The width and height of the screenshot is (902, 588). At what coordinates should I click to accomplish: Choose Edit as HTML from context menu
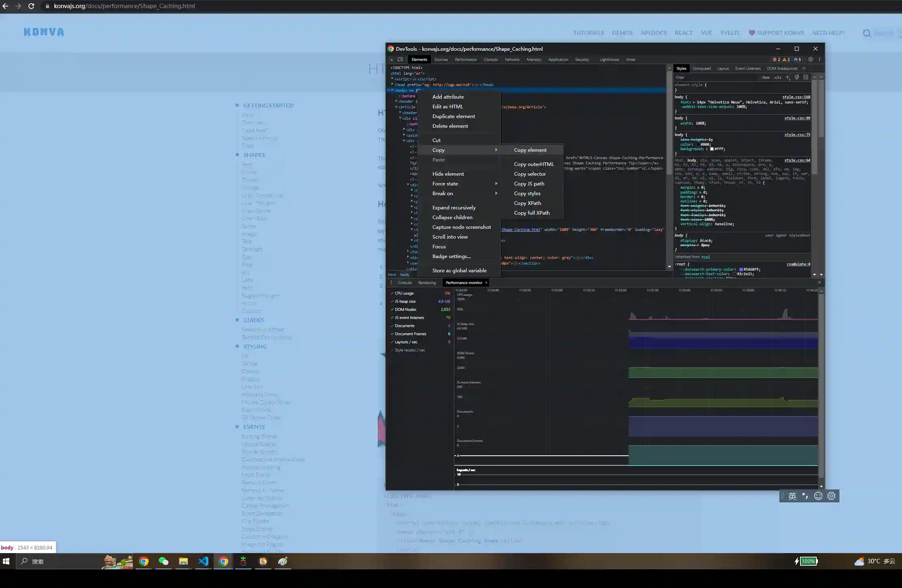coord(448,106)
